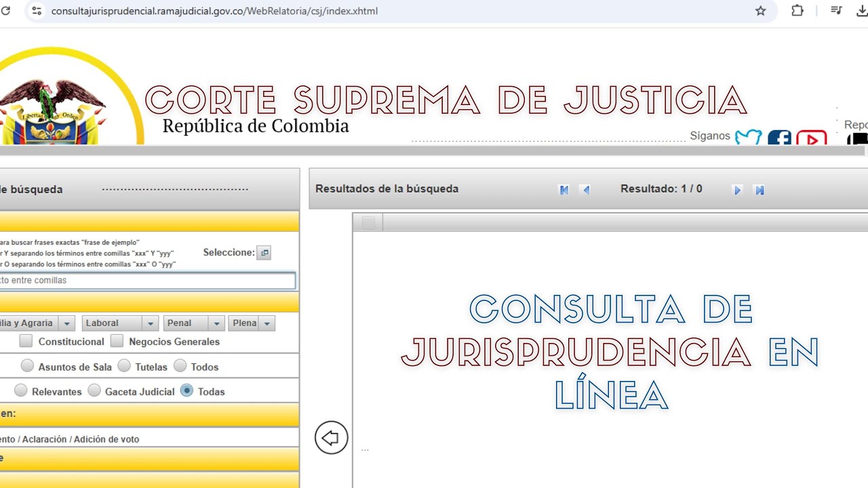
Task: Select the Asuntos de Sala radio button
Action: click(27, 366)
